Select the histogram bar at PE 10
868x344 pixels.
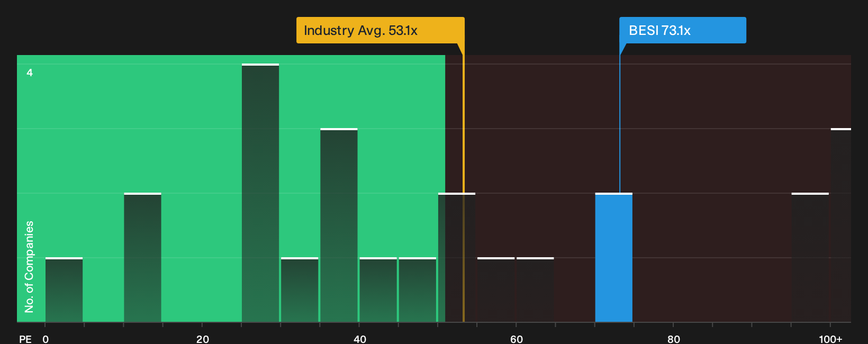142,258
